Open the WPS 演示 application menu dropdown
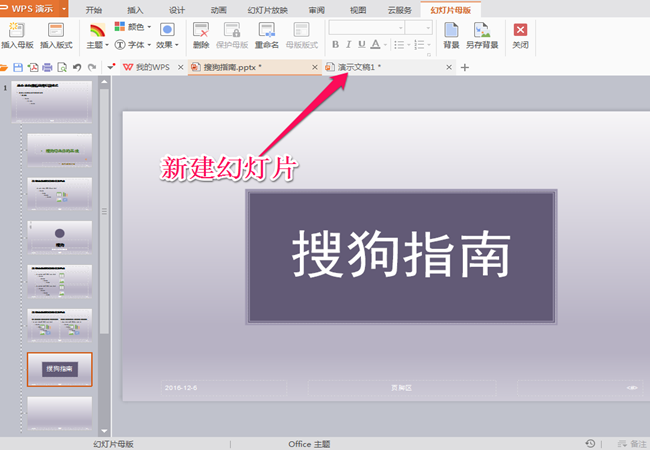Viewport: 650px width, 450px height. click(64, 8)
